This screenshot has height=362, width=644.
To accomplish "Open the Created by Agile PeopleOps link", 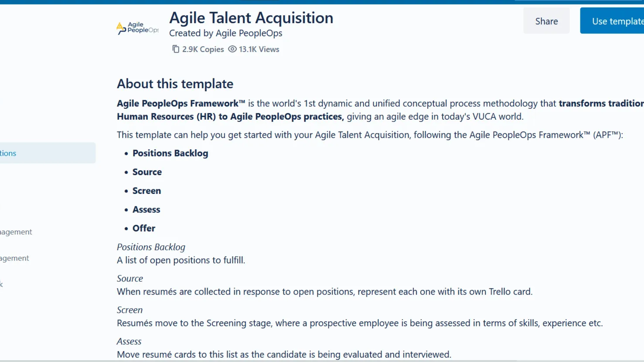I will [x=225, y=33].
